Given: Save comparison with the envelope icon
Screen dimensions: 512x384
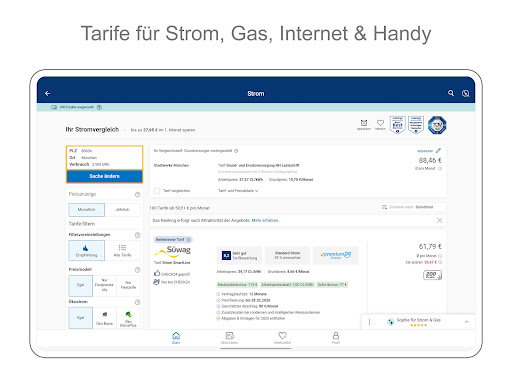Looking at the screenshot, I should (364, 125).
